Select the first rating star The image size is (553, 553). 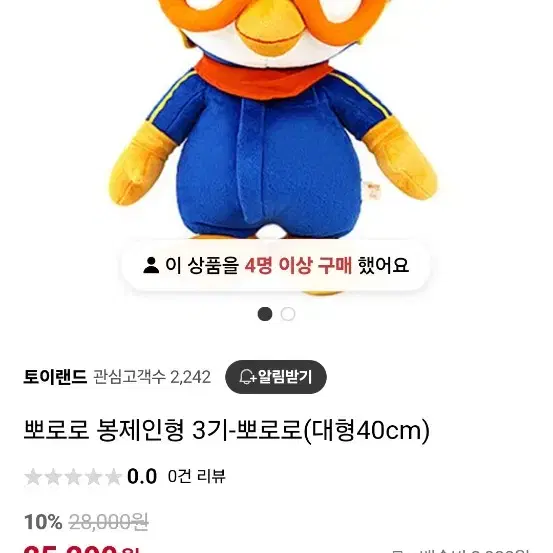coord(33,477)
